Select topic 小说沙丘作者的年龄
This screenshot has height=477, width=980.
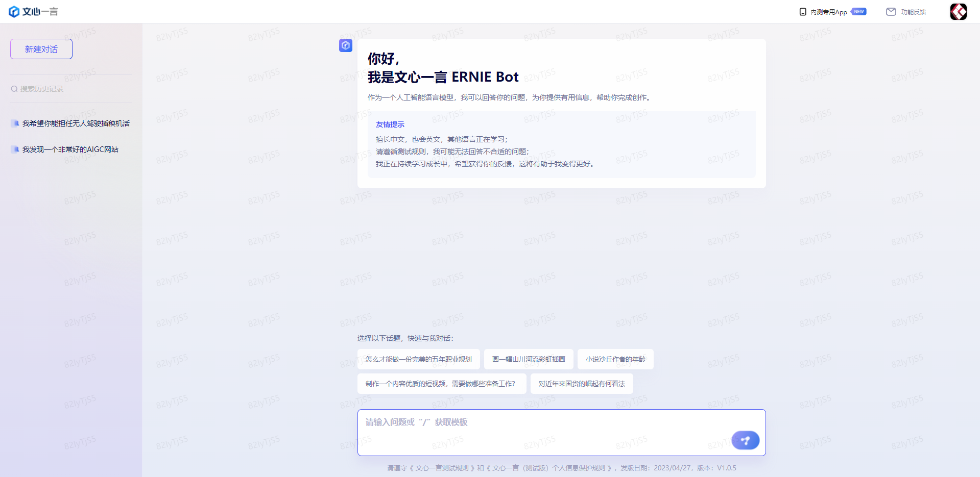point(615,359)
